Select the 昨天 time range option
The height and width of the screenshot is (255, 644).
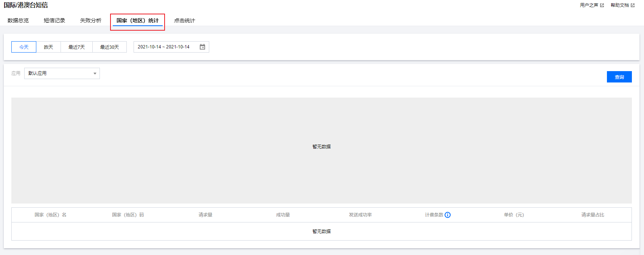tap(48, 47)
